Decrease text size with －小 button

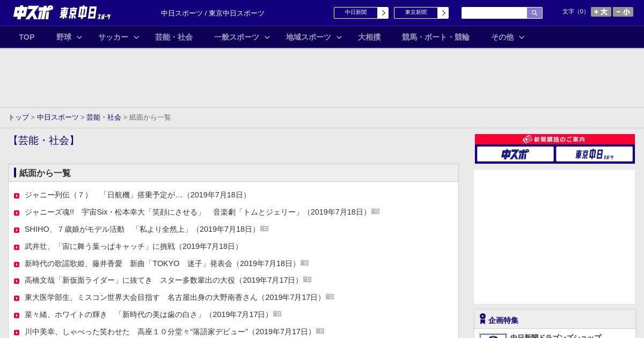pyautogui.click(x=623, y=12)
